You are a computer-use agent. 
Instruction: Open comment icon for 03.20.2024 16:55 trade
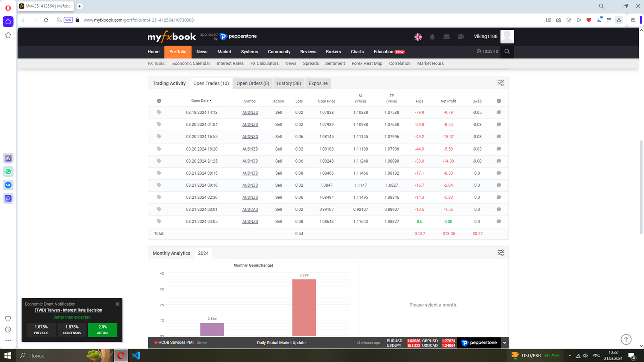pos(499,137)
